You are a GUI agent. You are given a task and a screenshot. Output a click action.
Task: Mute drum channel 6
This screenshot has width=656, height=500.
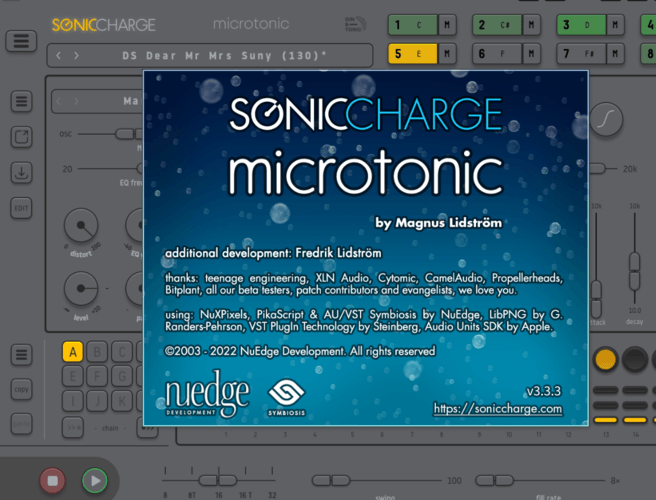[x=531, y=54]
